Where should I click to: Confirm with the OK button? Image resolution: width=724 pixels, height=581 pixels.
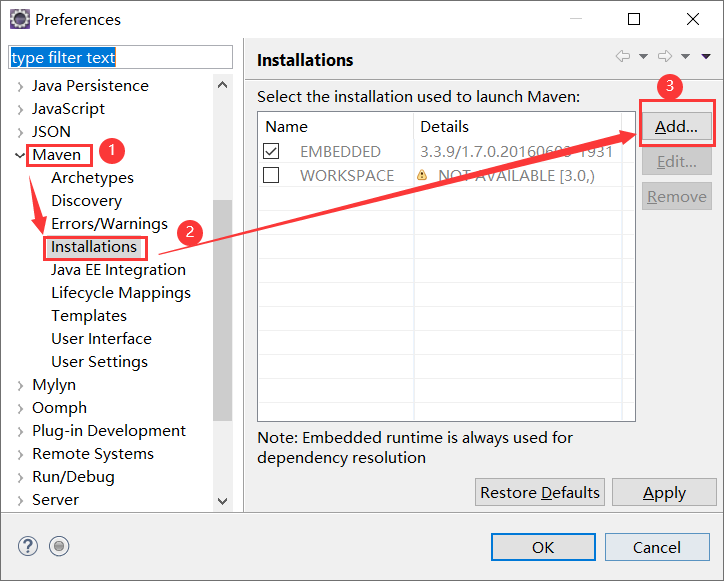pos(543,547)
